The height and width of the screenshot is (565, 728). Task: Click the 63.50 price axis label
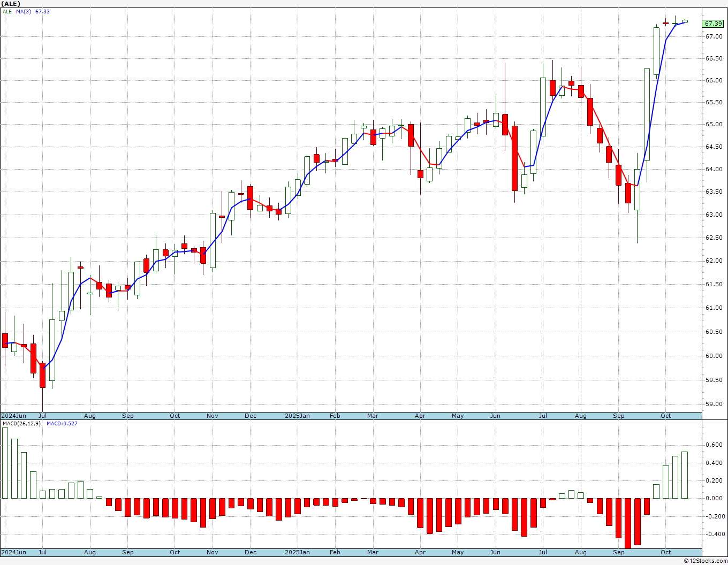713,192
